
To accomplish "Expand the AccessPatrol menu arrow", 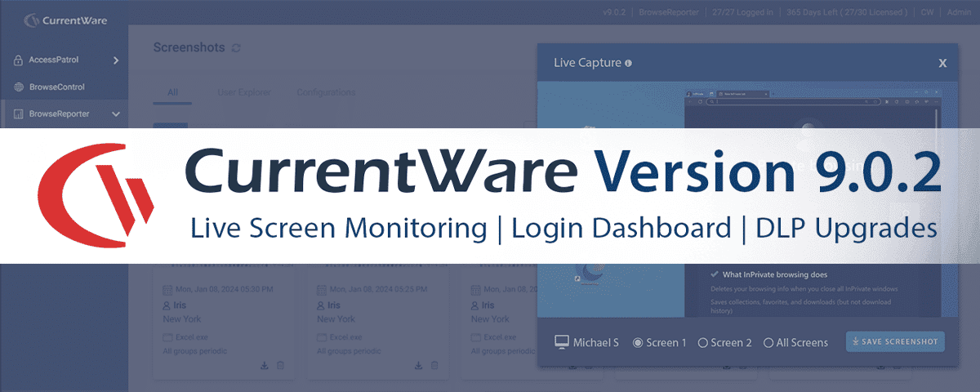I will pos(116,60).
